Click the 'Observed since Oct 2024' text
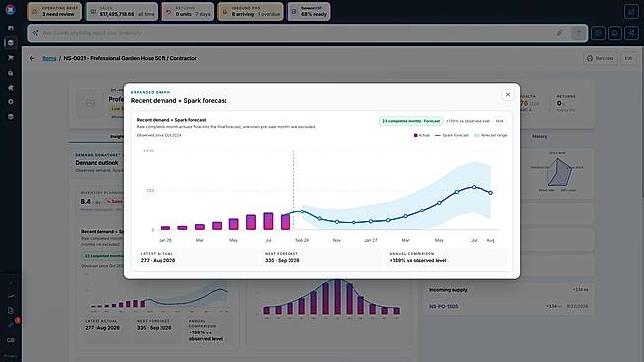This screenshot has width=644, height=362. click(x=159, y=135)
